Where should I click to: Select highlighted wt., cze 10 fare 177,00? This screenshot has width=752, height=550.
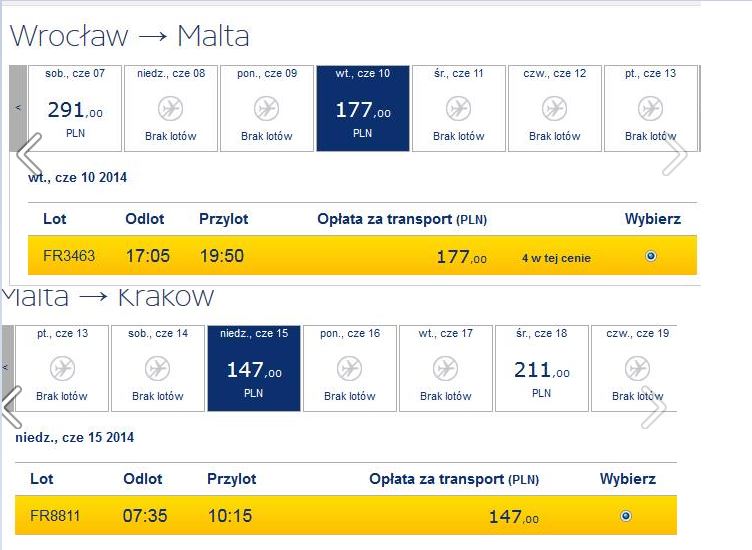tap(363, 108)
